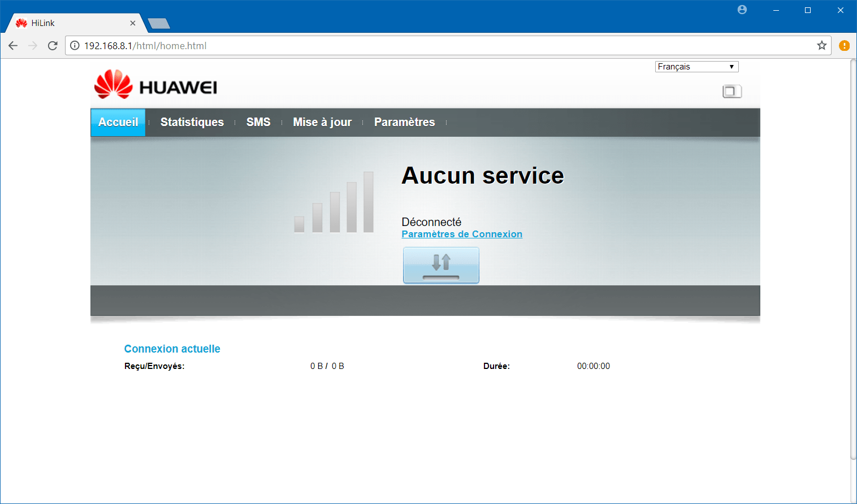
Task: View site information icon in the address bar
Action: (75, 46)
